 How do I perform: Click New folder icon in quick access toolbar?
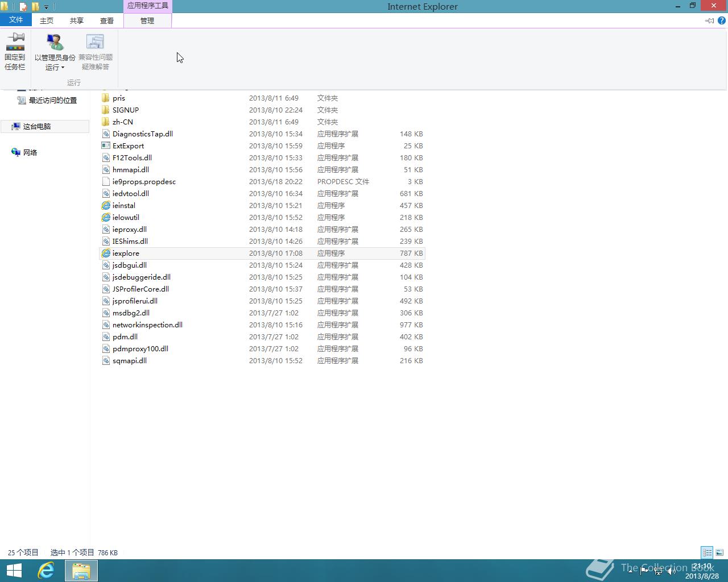(35, 7)
